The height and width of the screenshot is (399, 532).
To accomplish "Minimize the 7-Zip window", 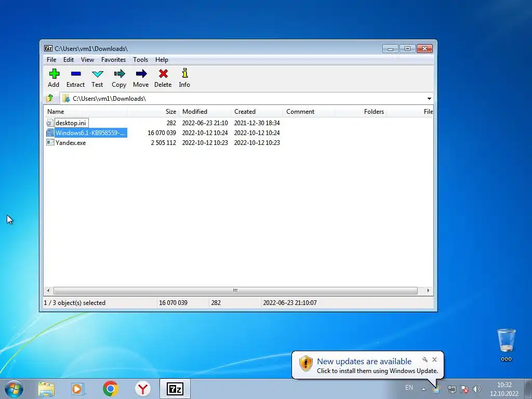I will pos(390,49).
